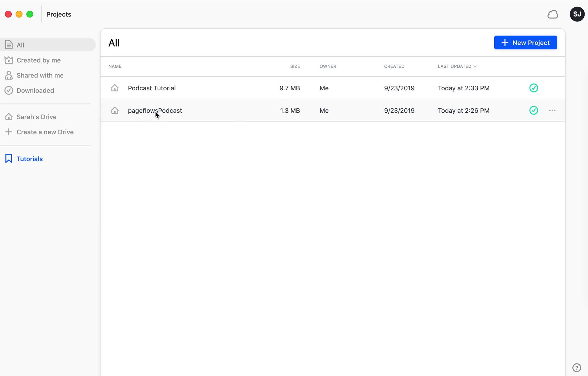Image resolution: width=588 pixels, height=376 pixels.
Task: Open the three-dot menu for pageflowsPodcast
Action: click(552, 111)
